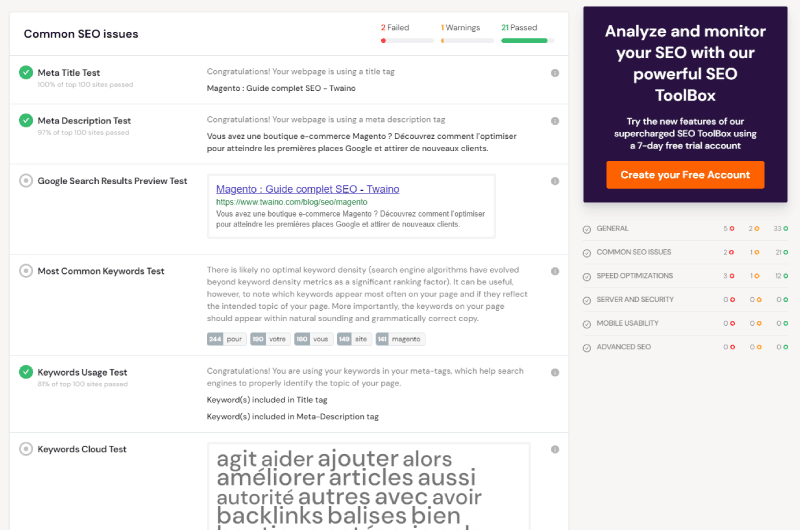Go to the MOBILE USABILITY section
The width and height of the screenshot is (800, 530).
tap(628, 323)
